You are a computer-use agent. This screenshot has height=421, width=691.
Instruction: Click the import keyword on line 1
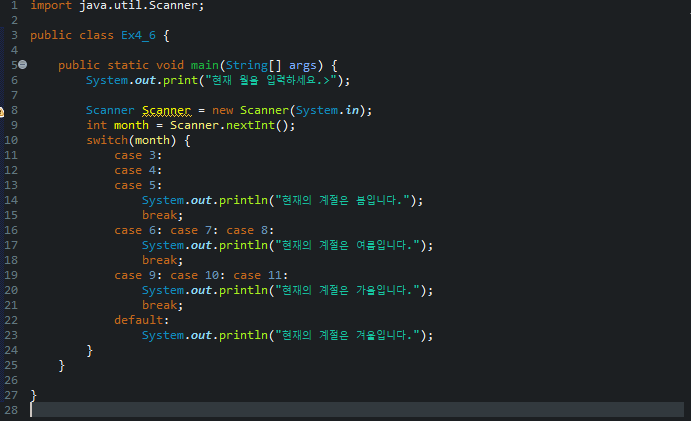[51, 6]
